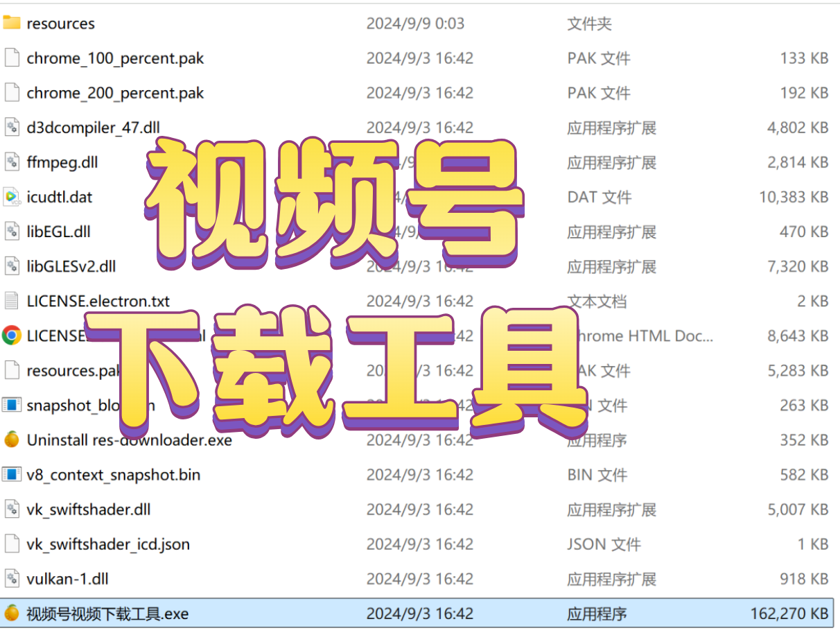Select the vk_swiftshader_icd.json file name
Viewport: 840px width, 635px height.
[108, 544]
